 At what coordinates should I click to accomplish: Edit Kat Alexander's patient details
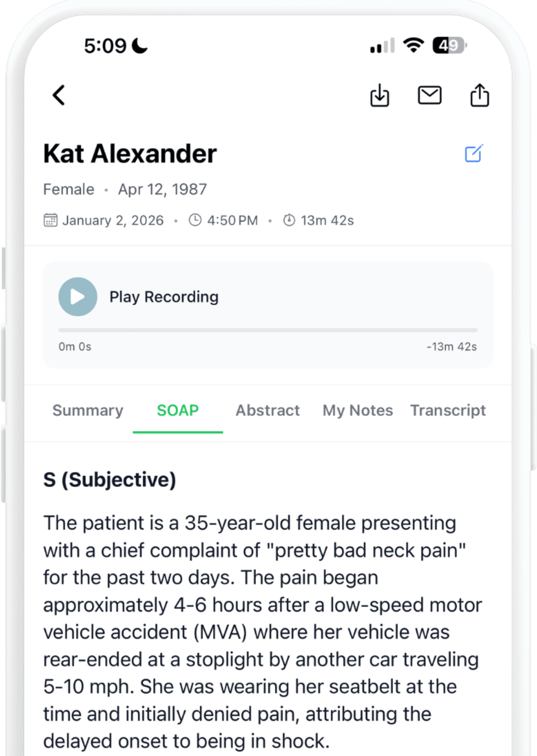coord(474,154)
